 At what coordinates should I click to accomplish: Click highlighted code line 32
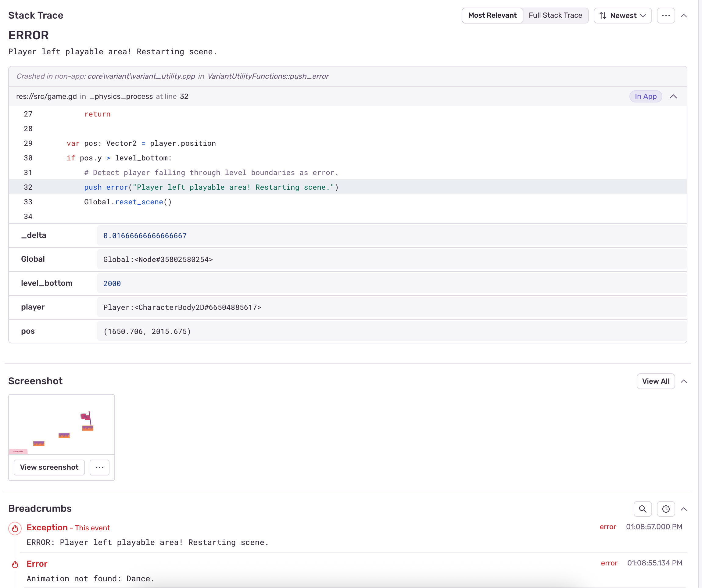tap(348, 187)
